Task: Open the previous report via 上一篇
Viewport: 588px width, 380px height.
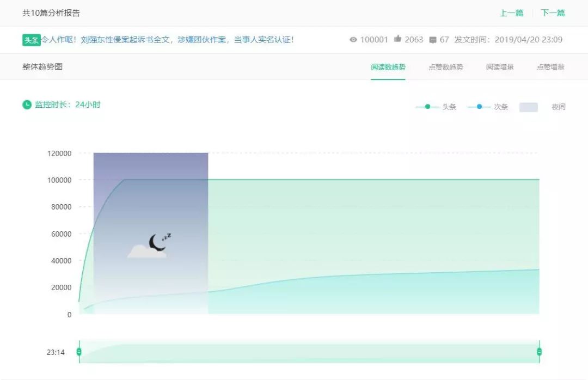Action: tap(512, 11)
